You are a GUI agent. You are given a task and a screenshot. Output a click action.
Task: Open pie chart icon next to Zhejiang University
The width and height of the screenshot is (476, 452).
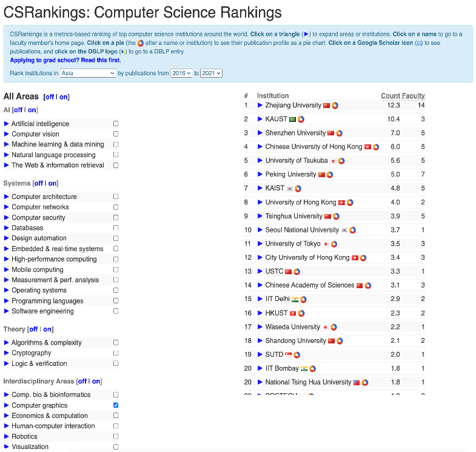click(x=335, y=106)
